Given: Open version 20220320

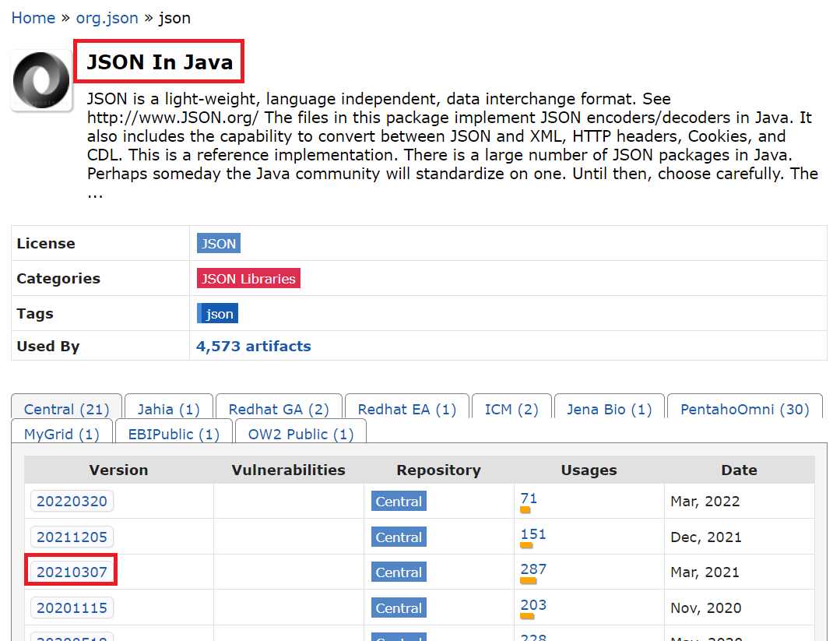Looking at the screenshot, I should point(72,501).
